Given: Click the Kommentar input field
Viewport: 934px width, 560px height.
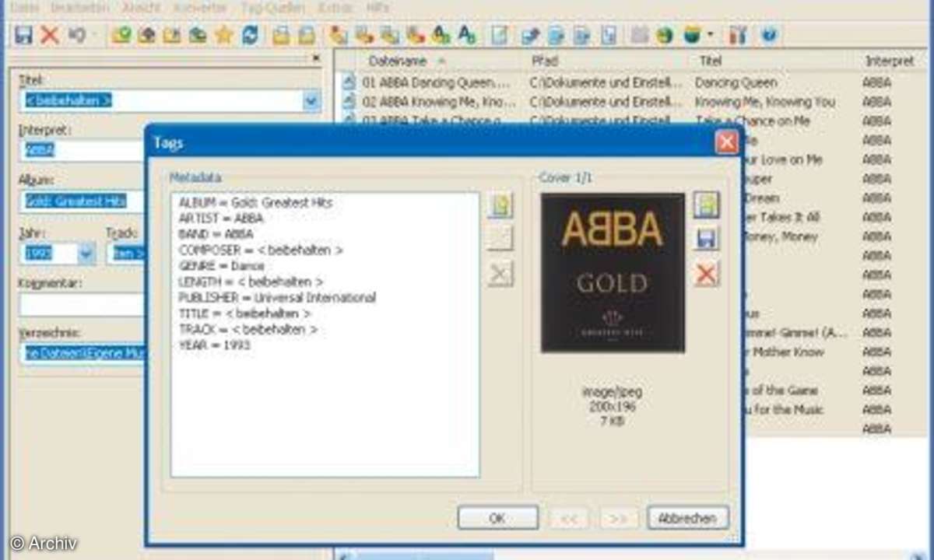Looking at the screenshot, I should (x=83, y=304).
